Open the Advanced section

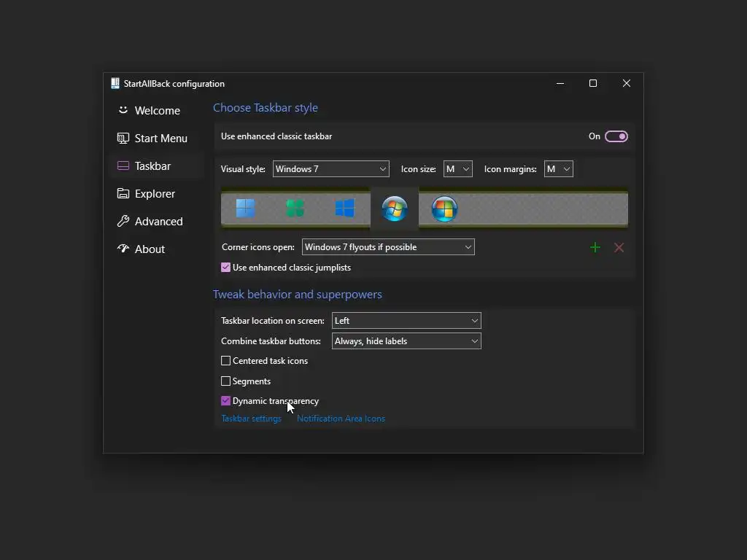point(156,222)
